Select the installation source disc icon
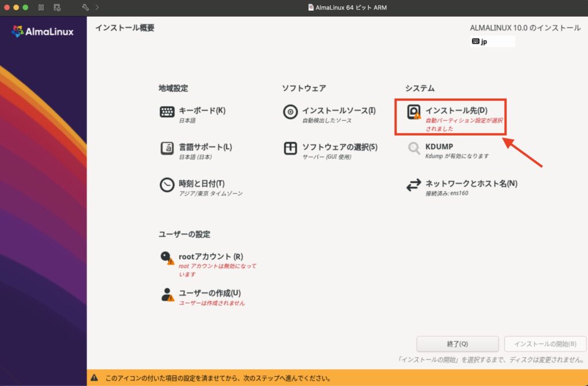The image size is (588, 386). [290, 112]
